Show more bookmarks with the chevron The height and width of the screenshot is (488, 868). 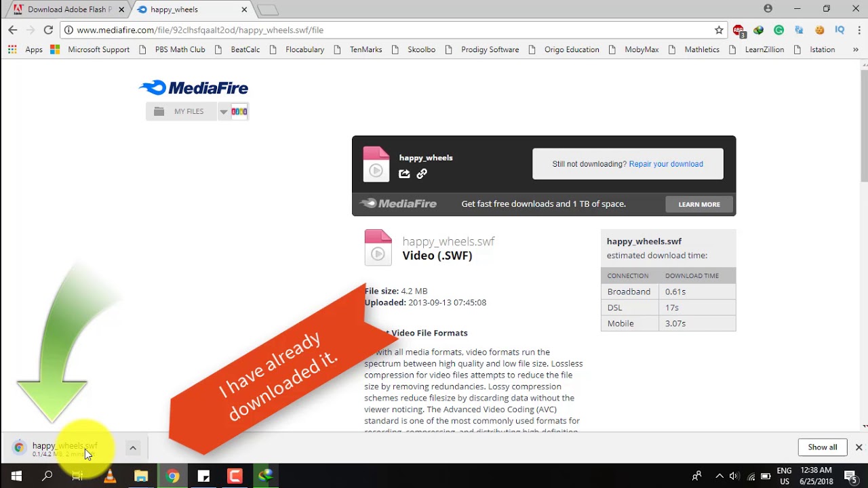click(856, 49)
